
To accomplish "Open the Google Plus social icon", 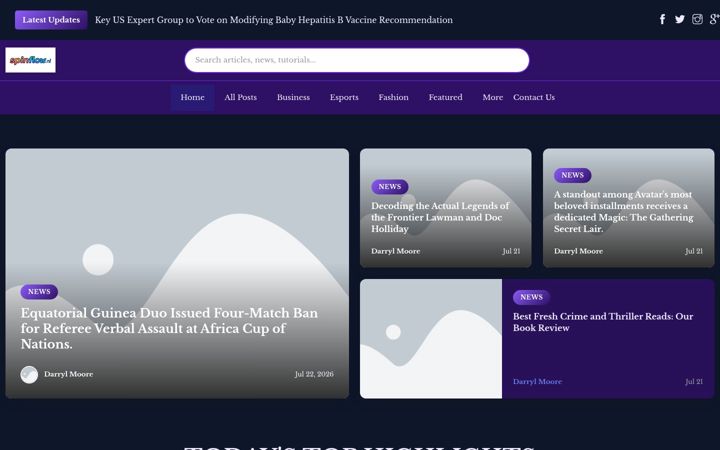I will click(x=714, y=19).
